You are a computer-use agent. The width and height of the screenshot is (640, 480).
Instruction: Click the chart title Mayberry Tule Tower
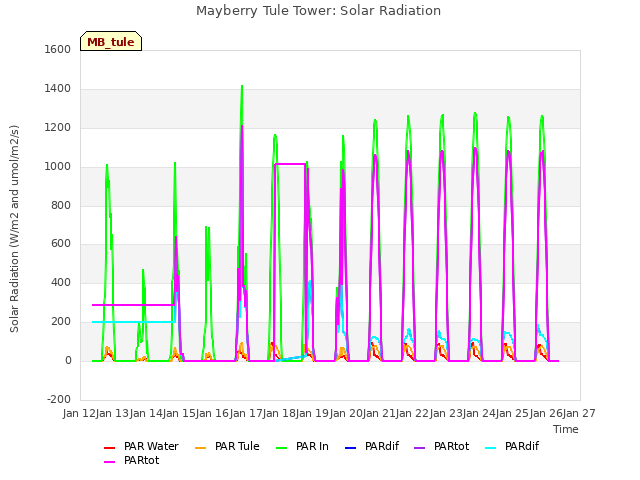click(x=318, y=11)
